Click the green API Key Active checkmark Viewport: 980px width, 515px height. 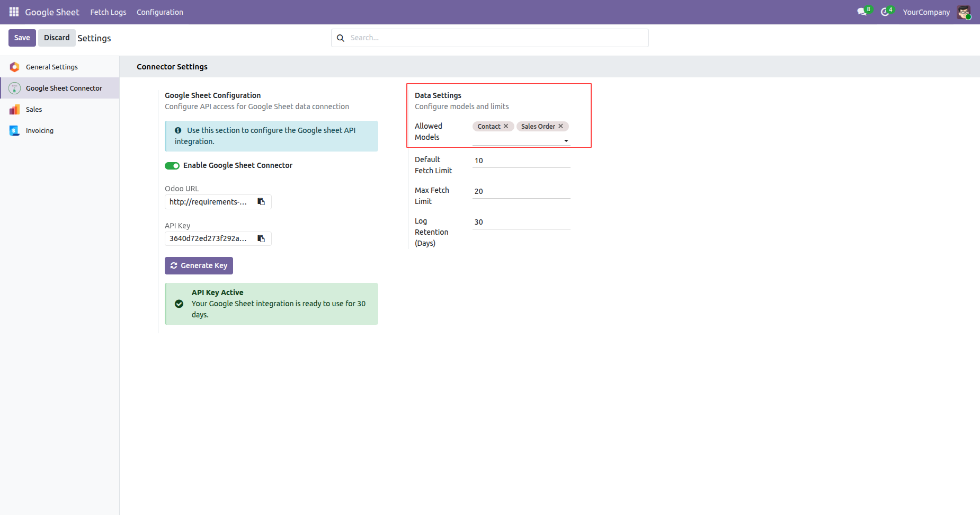tap(179, 304)
